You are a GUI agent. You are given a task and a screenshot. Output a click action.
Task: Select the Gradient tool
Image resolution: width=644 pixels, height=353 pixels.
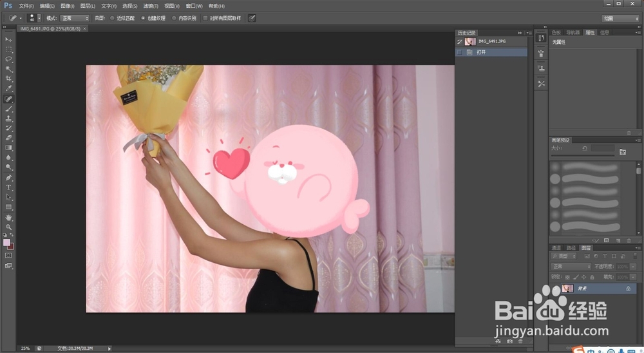(8, 148)
